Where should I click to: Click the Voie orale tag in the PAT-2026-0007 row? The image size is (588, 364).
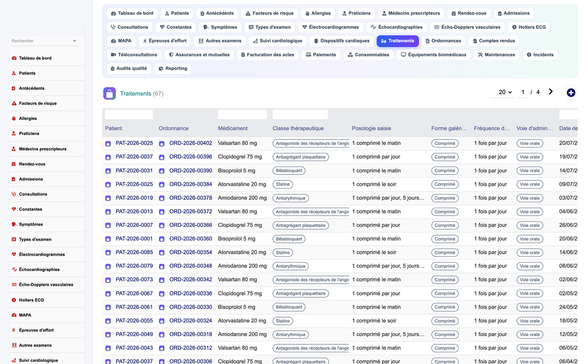click(x=530, y=225)
